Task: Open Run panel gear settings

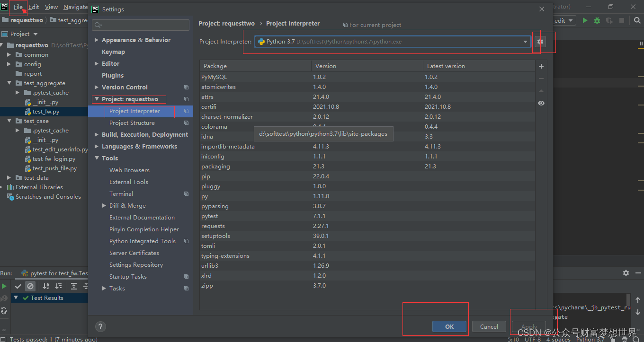Action: click(626, 273)
